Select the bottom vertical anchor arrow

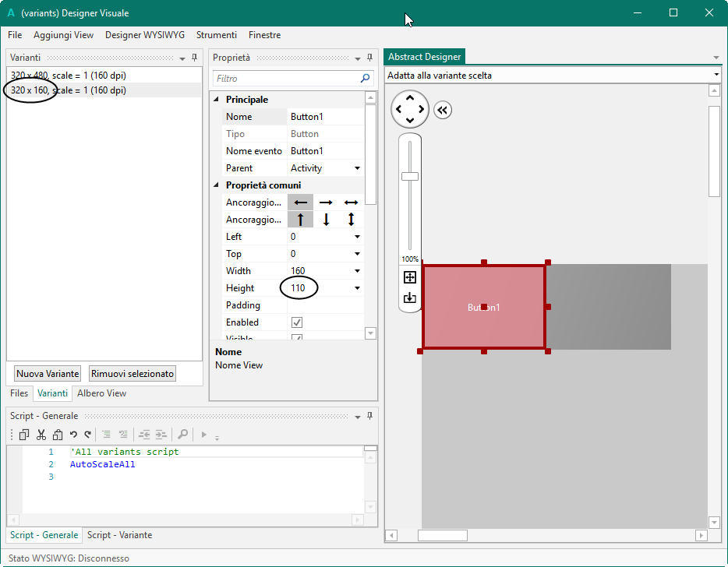[x=326, y=220]
